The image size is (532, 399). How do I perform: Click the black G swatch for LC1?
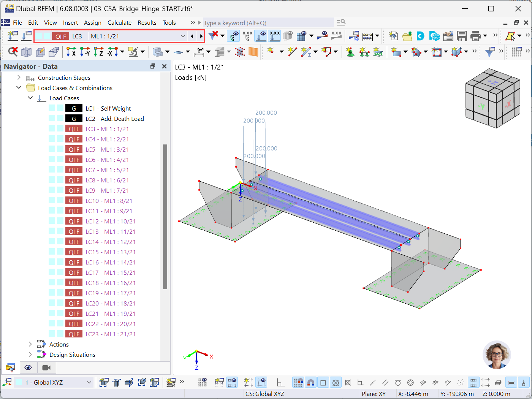click(x=74, y=108)
